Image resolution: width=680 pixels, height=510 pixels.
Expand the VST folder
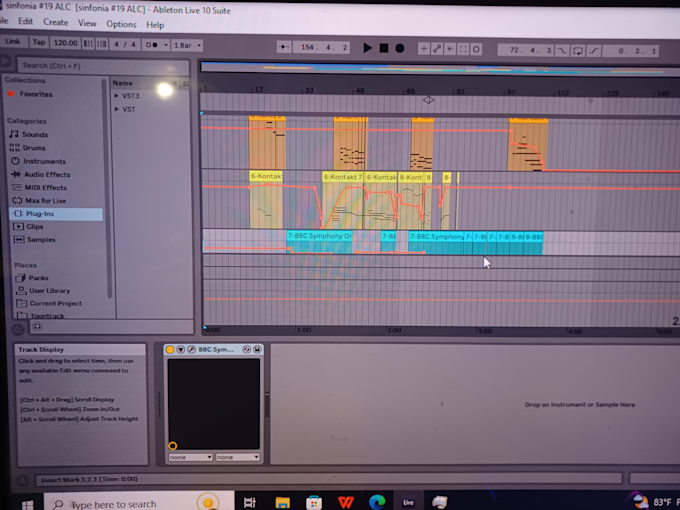[116, 109]
